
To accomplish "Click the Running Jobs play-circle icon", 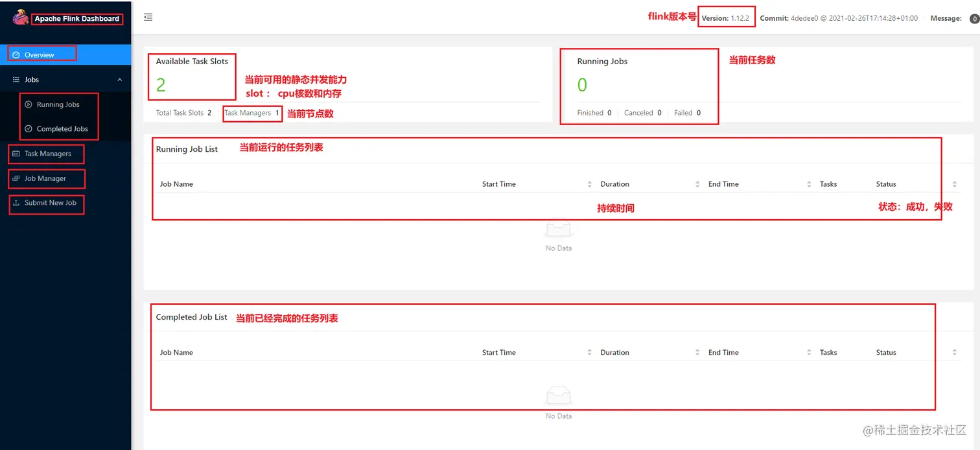I will click(x=29, y=104).
